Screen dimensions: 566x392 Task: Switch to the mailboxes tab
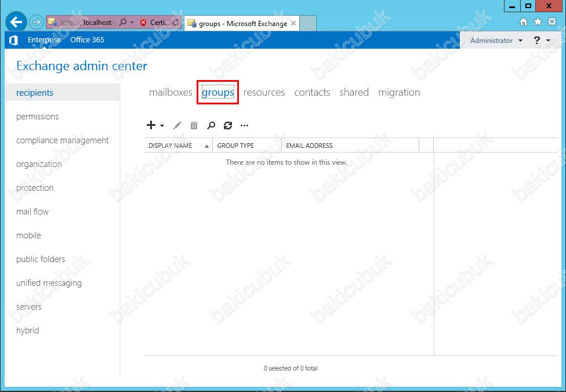coord(170,92)
